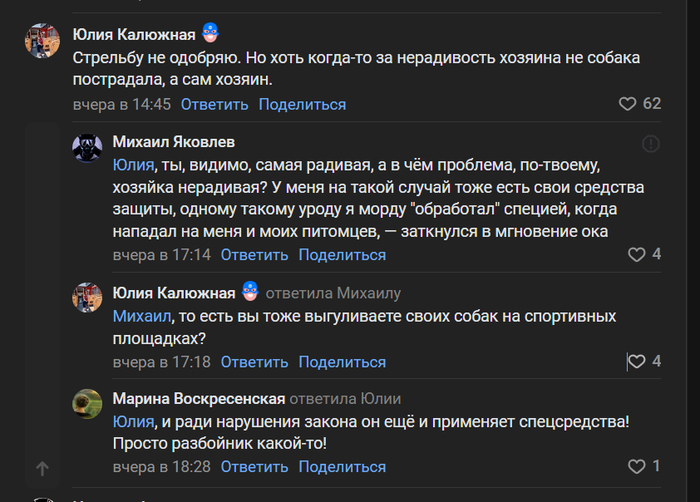700x502 pixels.
Task: Click Поделиться under Марина Воскресенская's comment
Action: point(342,467)
